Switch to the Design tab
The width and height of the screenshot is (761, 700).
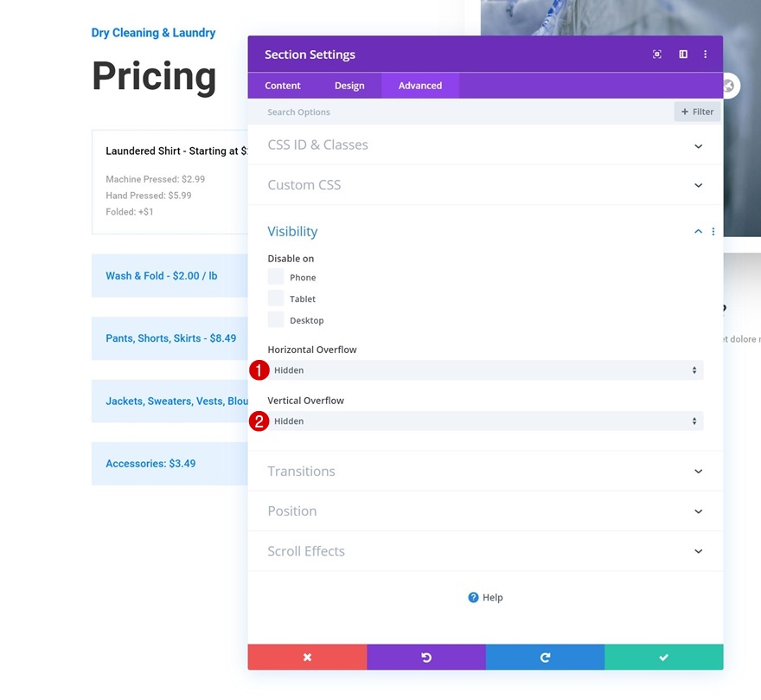[349, 86]
